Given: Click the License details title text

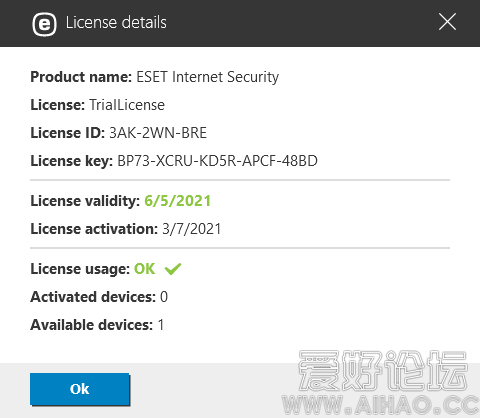Looking at the screenshot, I should [x=116, y=23].
